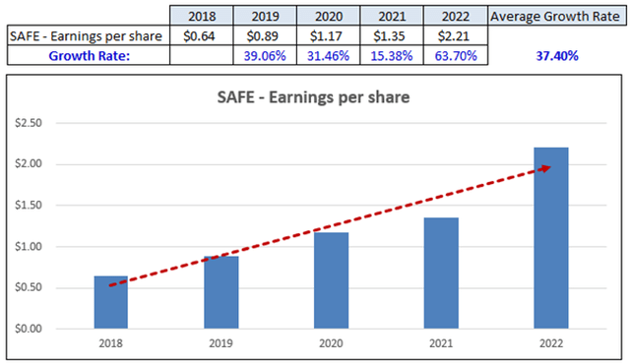
Task: Click the 31.46% growth rate cell
Action: pos(328,55)
